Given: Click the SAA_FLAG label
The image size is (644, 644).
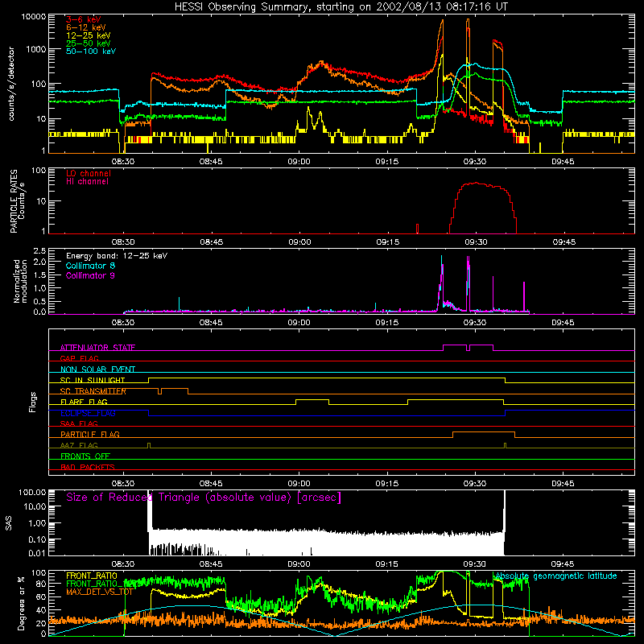Looking at the screenshot, I should coord(79,423).
